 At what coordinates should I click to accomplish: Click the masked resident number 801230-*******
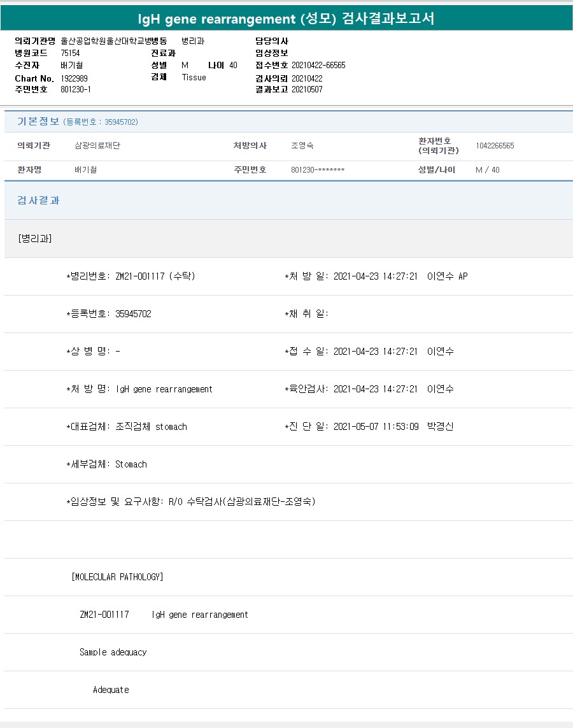(x=318, y=170)
